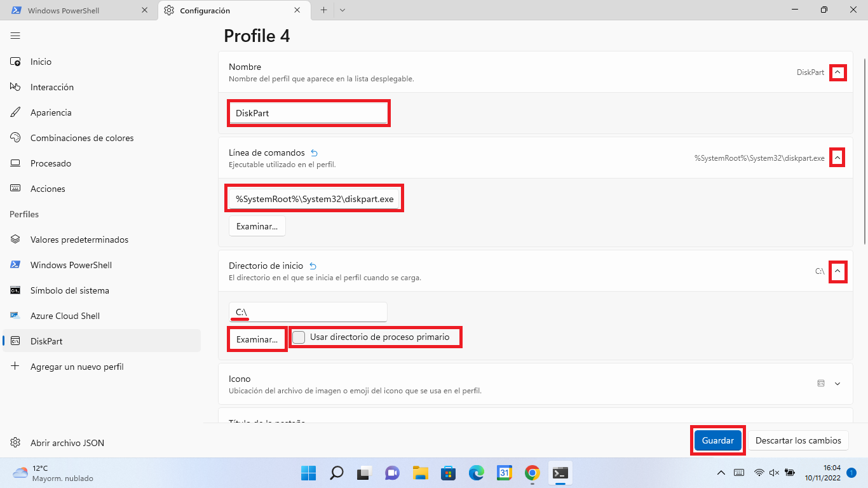Viewport: 868px width, 488px height.
Task: Open Wi-Fi network tray icon
Action: [759, 473]
